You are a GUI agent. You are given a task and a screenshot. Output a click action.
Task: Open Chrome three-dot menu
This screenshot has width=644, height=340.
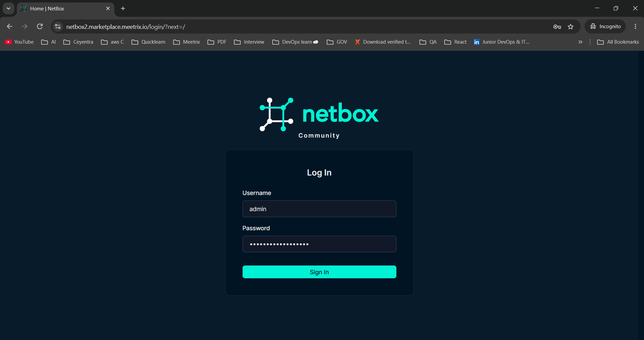point(635,27)
